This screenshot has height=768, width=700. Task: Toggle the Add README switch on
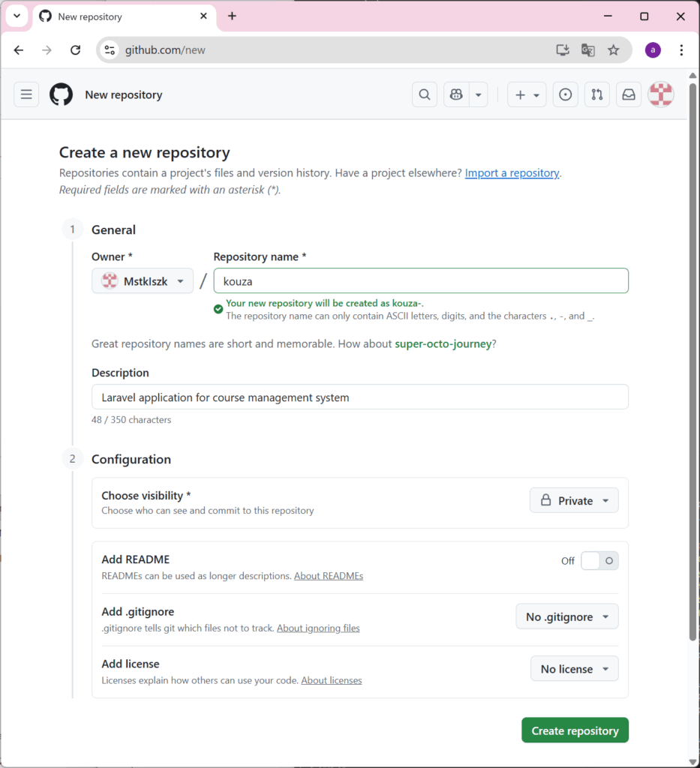tap(599, 561)
